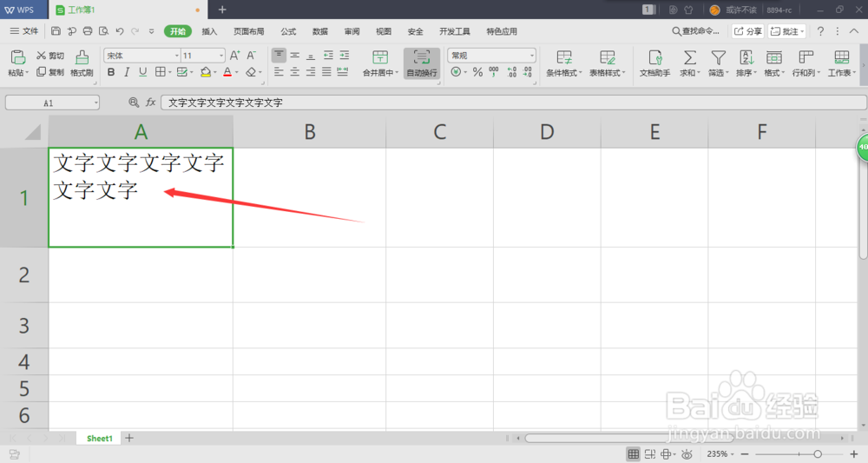Click the Filter (筛选) funnel icon
The height and width of the screenshot is (463, 868).
[x=719, y=57]
